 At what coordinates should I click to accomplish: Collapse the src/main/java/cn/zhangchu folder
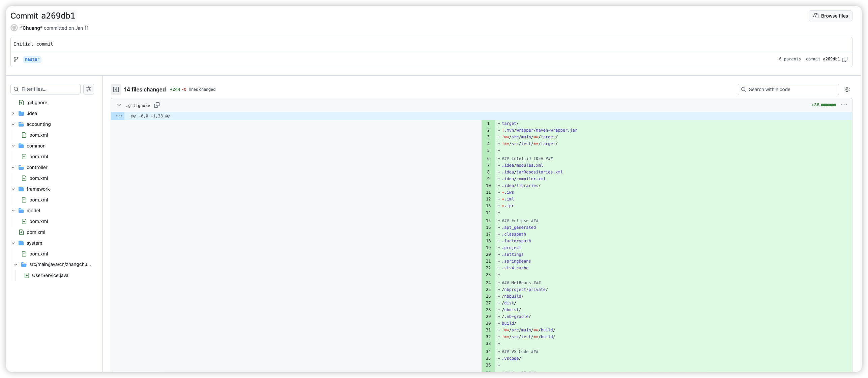[16, 265]
